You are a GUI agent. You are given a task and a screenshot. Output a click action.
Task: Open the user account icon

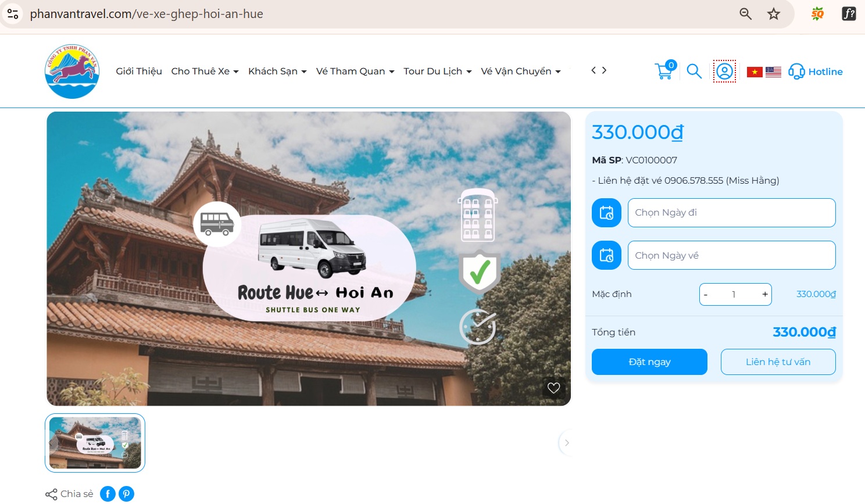point(724,72)
